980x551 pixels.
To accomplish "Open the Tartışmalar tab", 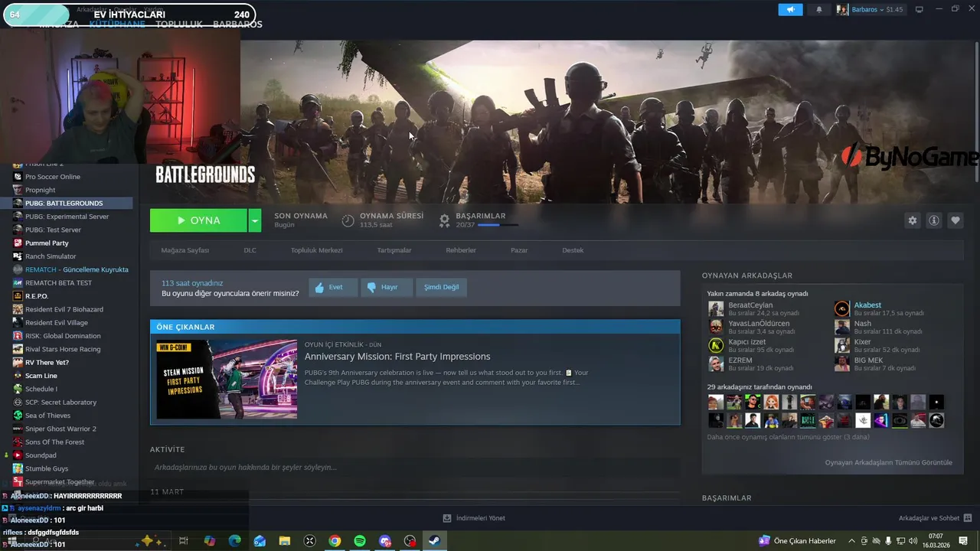I will click(x=394, y=250).
